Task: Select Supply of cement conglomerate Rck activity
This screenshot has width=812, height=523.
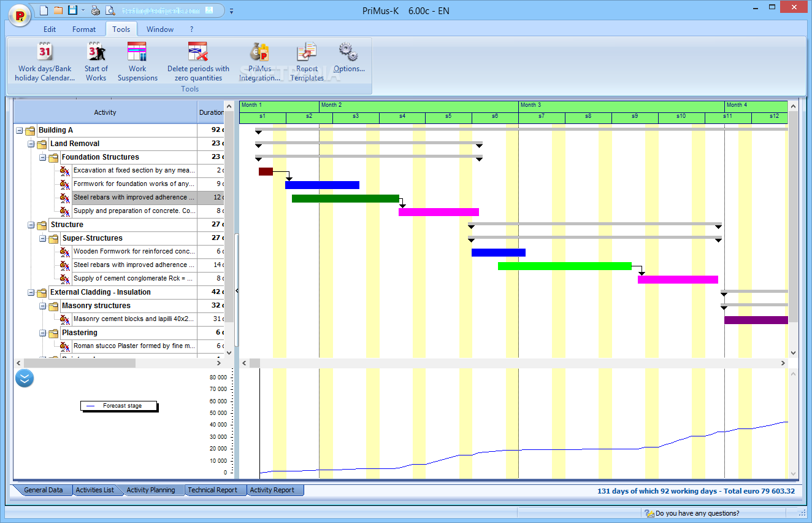Action: [134, 279]
